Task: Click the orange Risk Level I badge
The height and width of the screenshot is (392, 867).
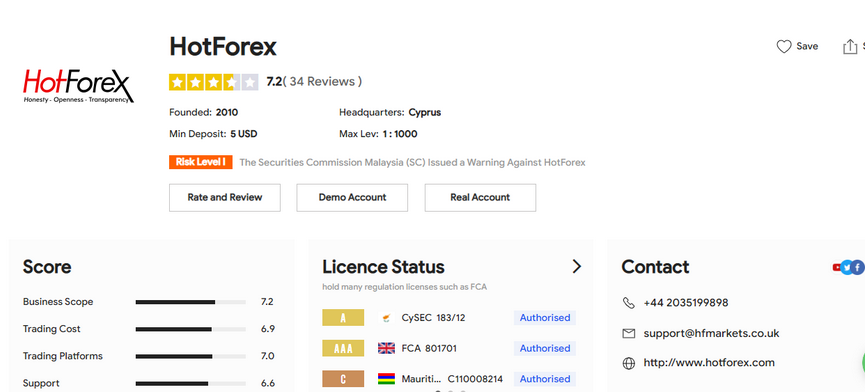Action: coord(201,162)
